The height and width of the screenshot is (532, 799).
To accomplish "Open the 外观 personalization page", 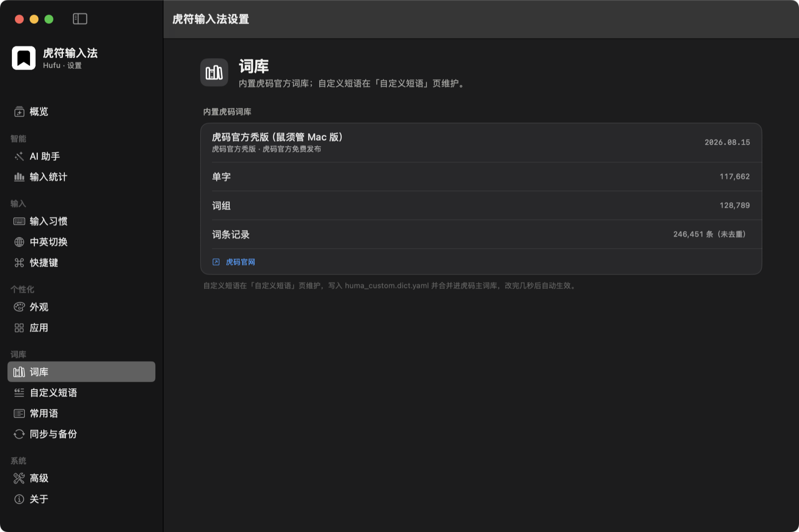I will [x=81, y=307].
